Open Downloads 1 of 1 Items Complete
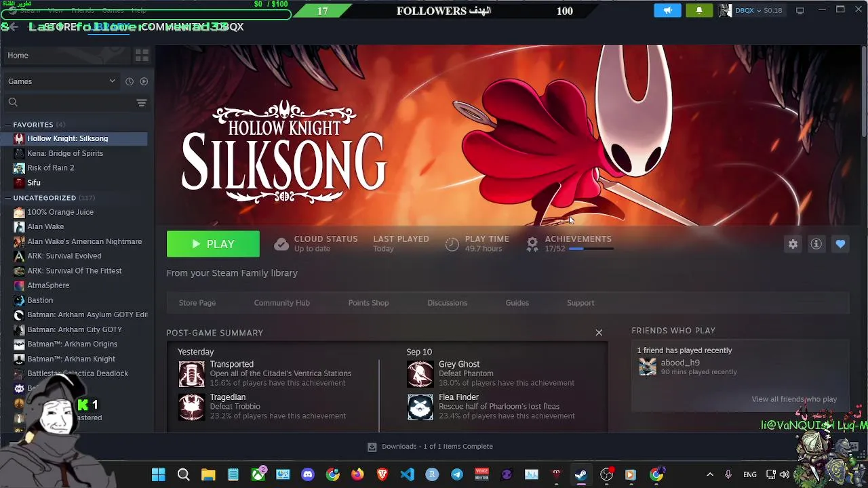 click(x=431, y=447)
